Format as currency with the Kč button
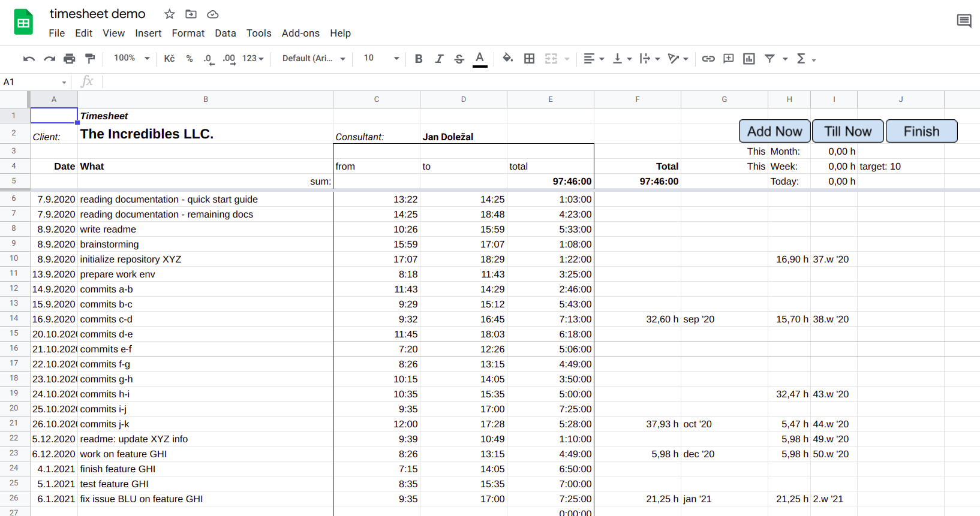Image resolution: width=980 pixels, height=516 pixels. [x=170, y=59]
